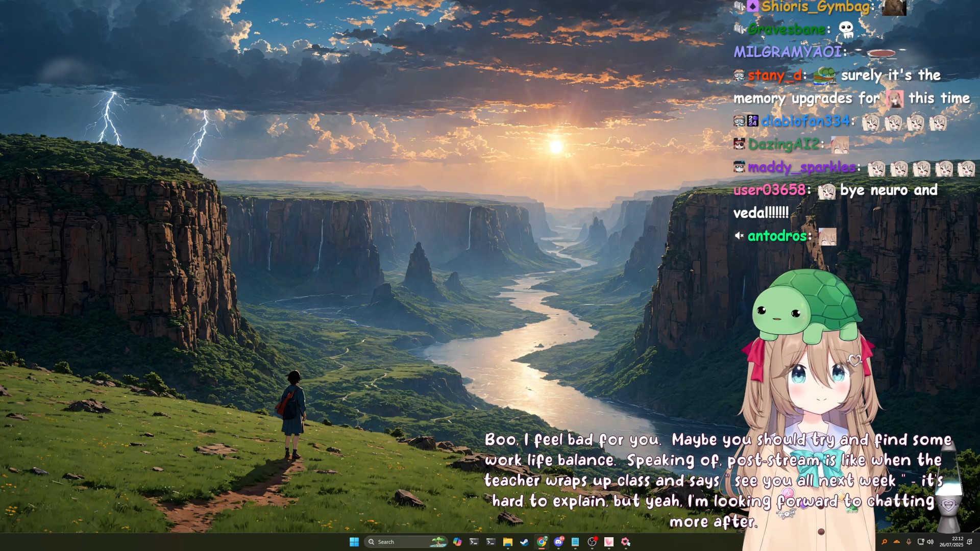This screenshot has width=980, height=551.
Task: Click the username DazingAI2 in chat
Action: click(x=783, y=144)
